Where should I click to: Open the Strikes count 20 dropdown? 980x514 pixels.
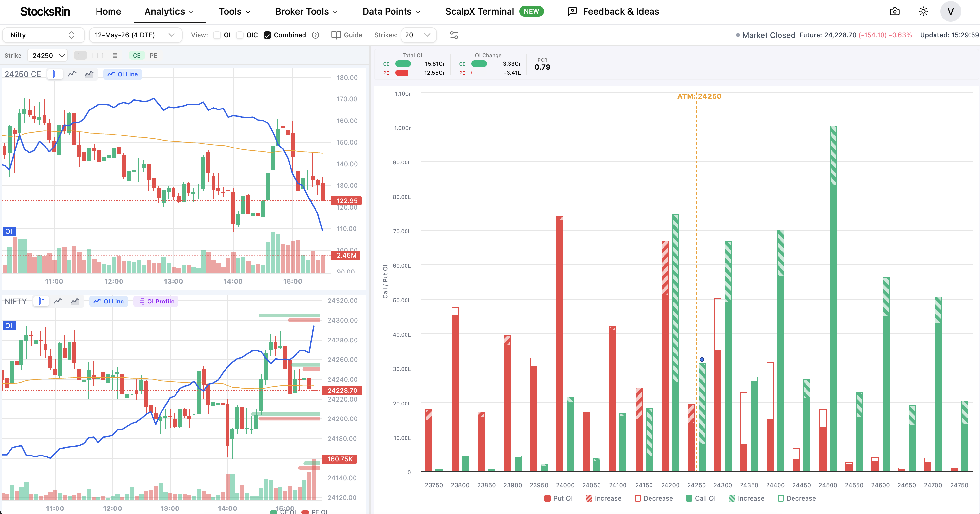pos(418,35)
